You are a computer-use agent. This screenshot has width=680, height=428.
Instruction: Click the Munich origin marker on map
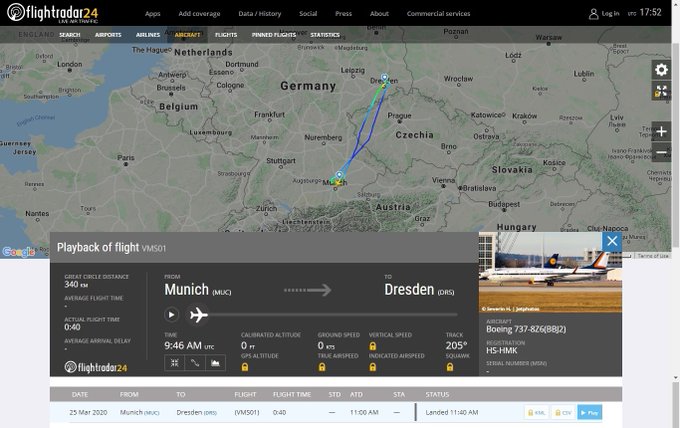[339, 175]
